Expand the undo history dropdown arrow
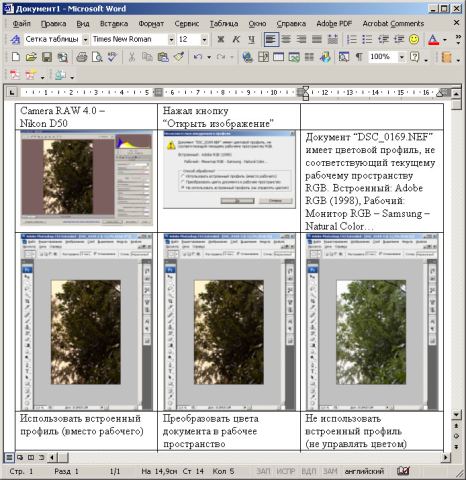The image size is (466, 480). 209,57
